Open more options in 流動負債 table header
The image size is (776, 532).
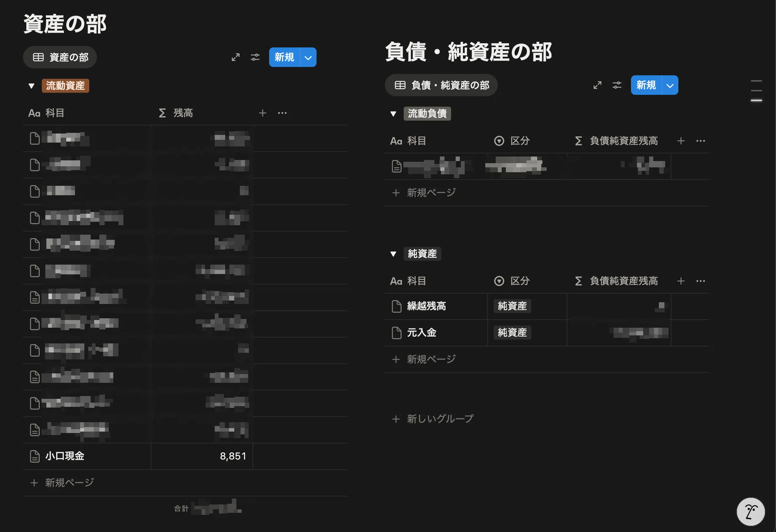coord(701,141)
